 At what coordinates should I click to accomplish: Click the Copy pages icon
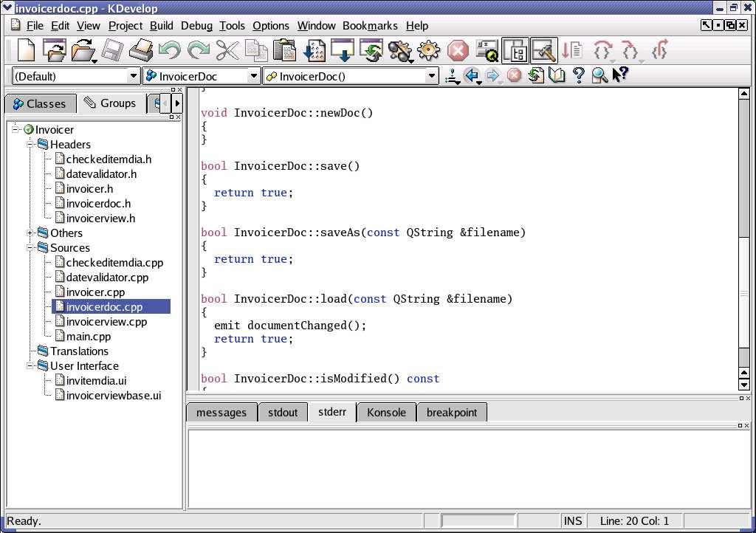[256, 50]
